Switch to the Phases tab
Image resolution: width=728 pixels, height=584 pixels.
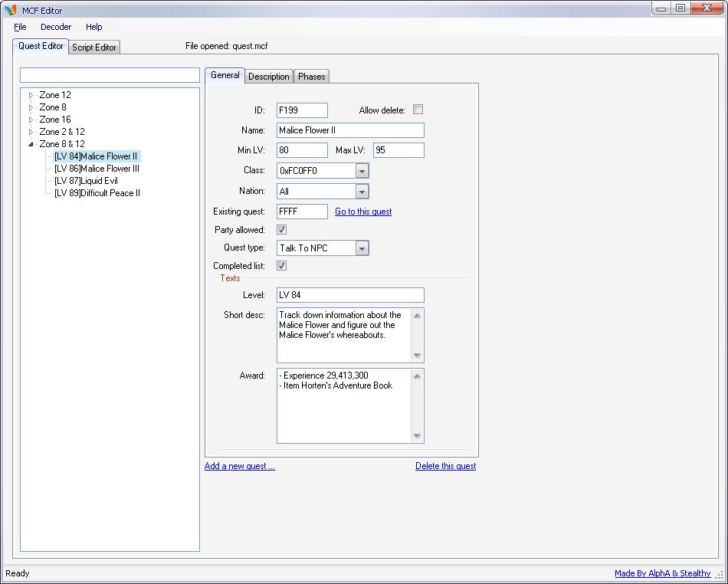click(x=312, y=77)
